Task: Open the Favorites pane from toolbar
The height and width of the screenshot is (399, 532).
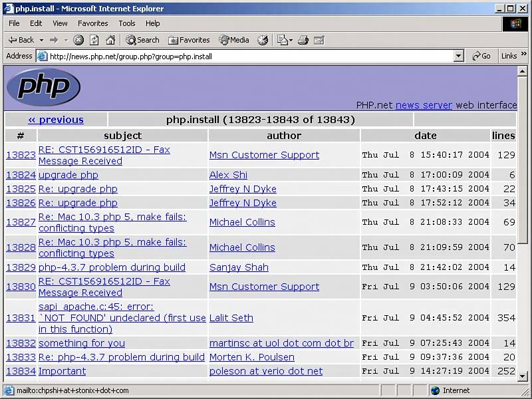Action: coord(189,40)
